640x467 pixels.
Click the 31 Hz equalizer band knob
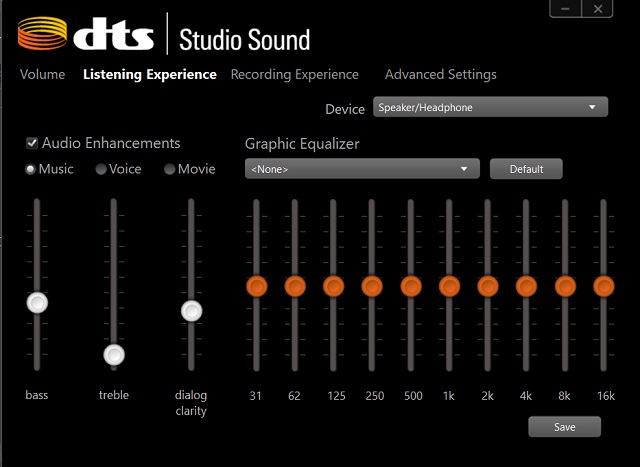click(x=256, y=286)
